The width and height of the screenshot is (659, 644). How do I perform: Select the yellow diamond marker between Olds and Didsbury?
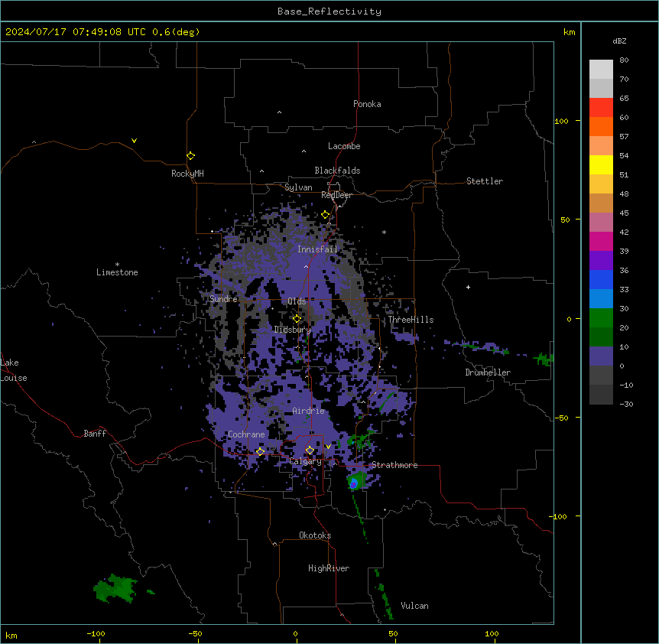[297, 318]
